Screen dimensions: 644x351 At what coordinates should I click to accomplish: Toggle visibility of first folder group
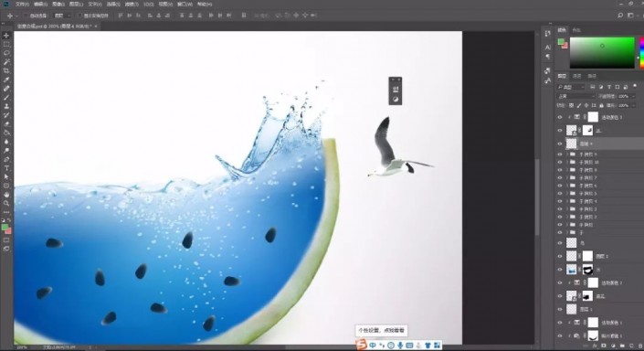[x=560, y=154]
